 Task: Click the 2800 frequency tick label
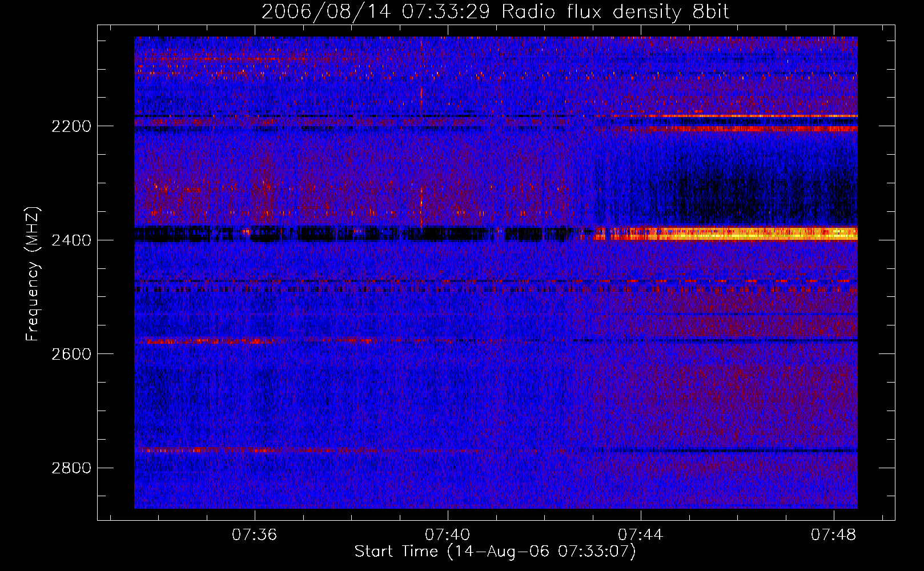[71, 468]
